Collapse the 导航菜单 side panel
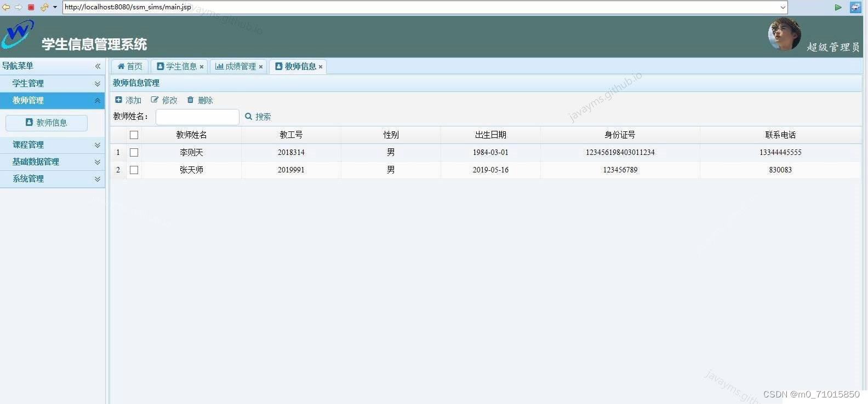The image size is (868, 404). click(98, 66)
